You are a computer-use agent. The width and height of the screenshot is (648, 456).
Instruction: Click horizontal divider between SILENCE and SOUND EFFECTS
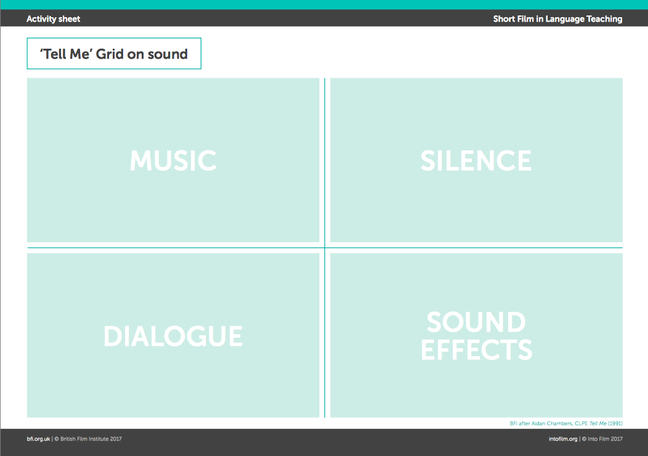click(x=476, y=247)
